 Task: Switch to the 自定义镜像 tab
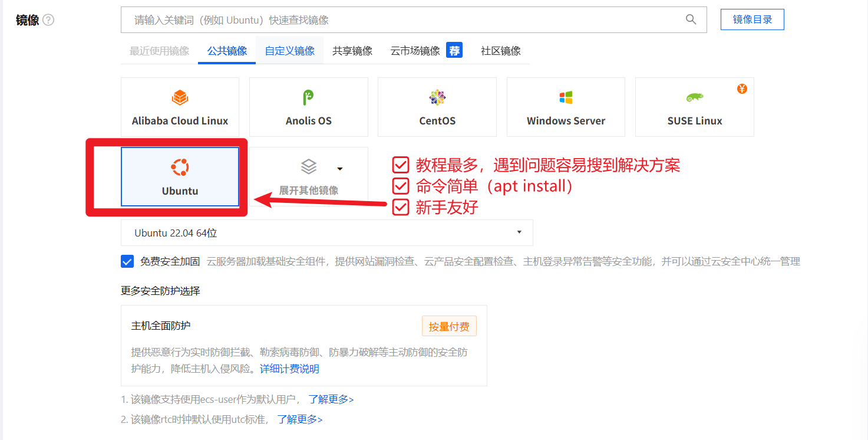[289, 50]
